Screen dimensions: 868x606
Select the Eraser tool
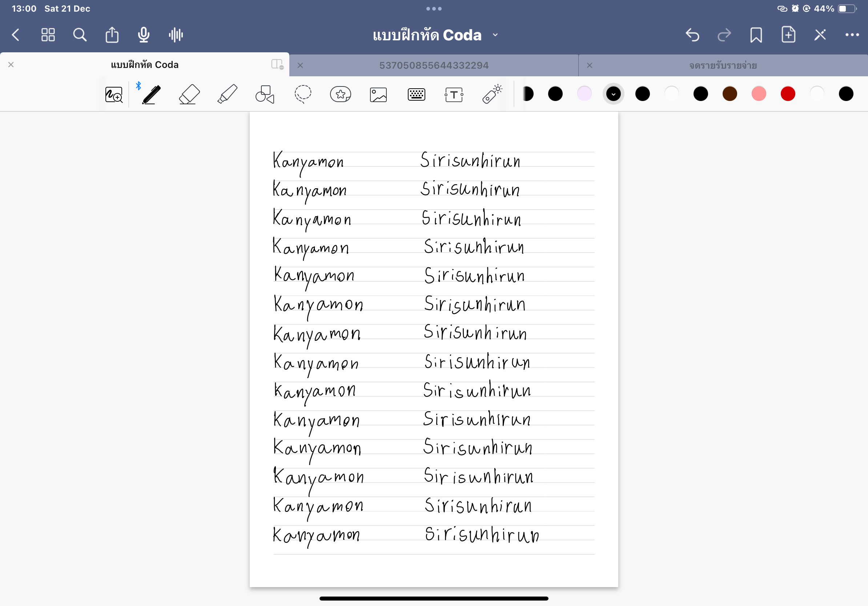tap(189, 94)
